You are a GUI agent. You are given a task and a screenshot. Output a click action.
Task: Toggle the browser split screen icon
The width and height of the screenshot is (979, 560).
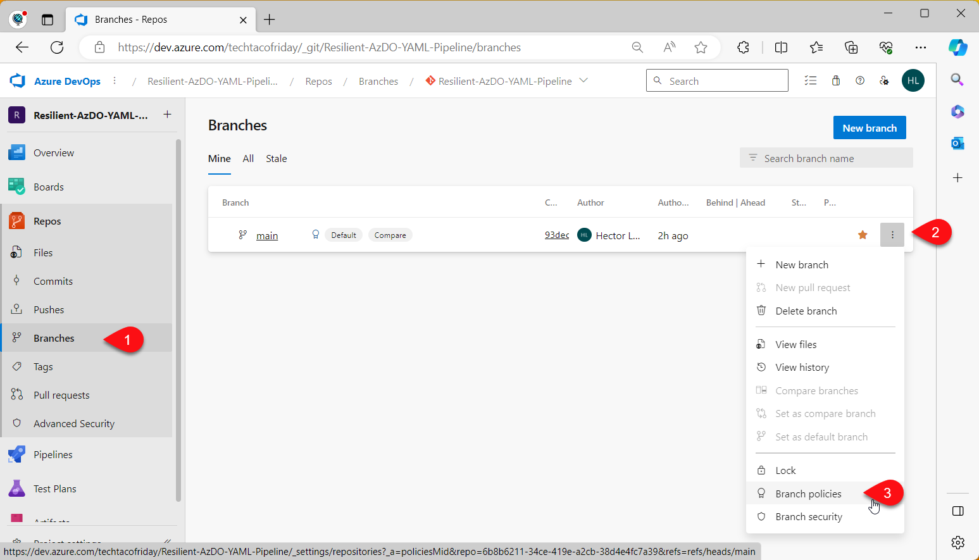[x=782, y=47]
